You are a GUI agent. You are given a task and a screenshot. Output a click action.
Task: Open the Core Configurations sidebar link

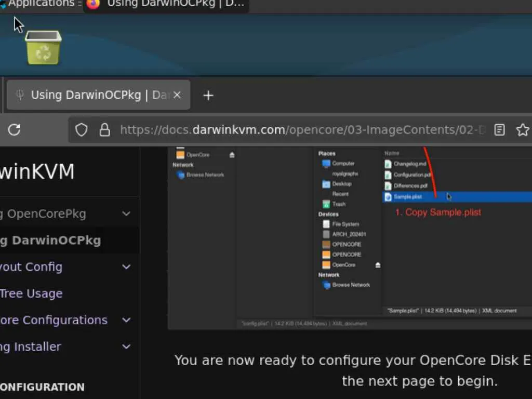point(54,320)
